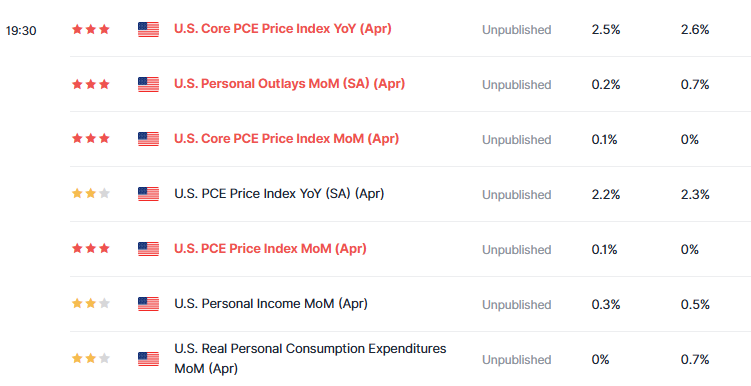Viewport: 751px width, 386px height.
Task: Open U.S. Personal Outlays MoM (SA) (Apr)
Action: click(289, 84)
